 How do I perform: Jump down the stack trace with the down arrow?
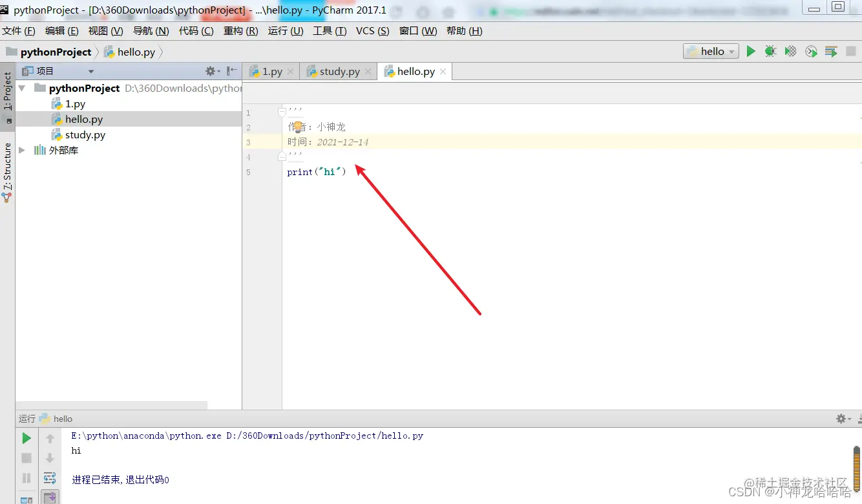[50, 458]
